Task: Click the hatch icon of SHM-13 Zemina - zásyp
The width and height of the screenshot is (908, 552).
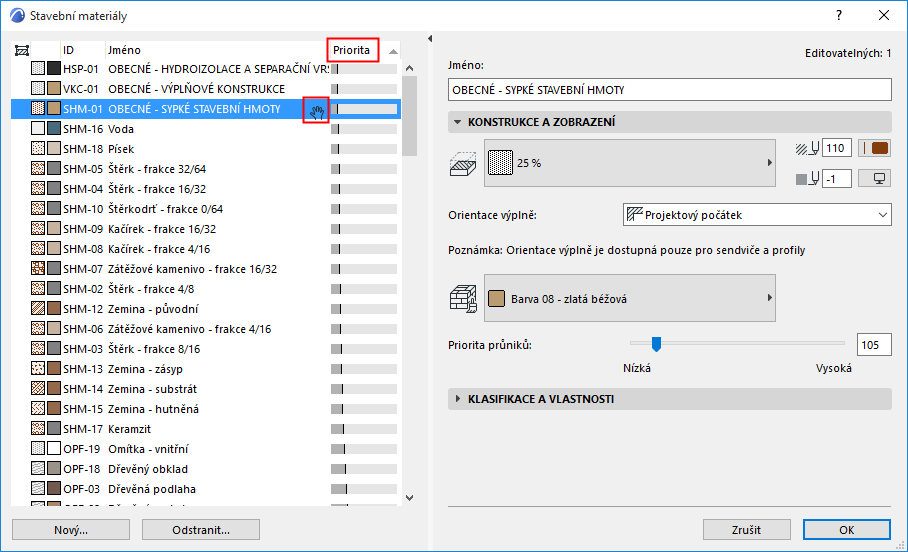Action: tap(38, 369)
